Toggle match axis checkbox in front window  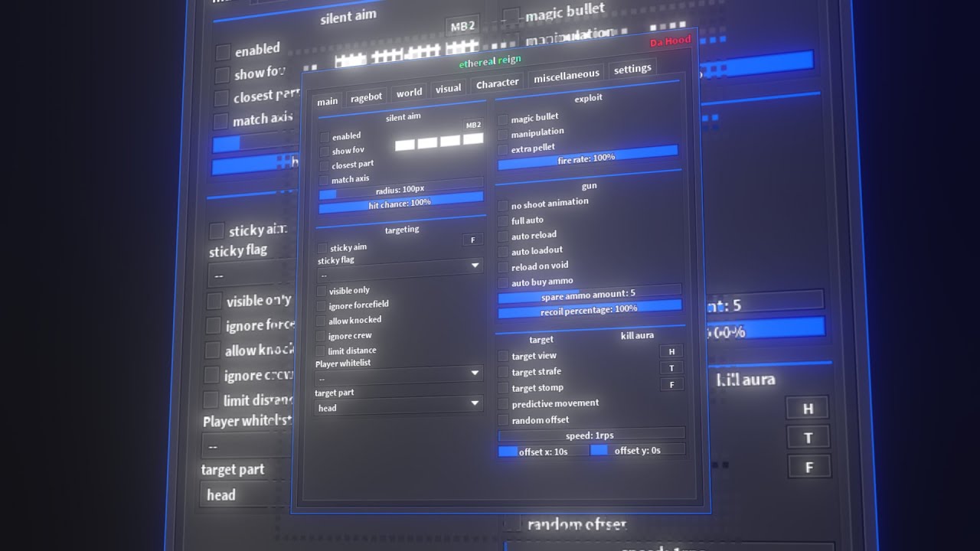[x=324, y=181]
